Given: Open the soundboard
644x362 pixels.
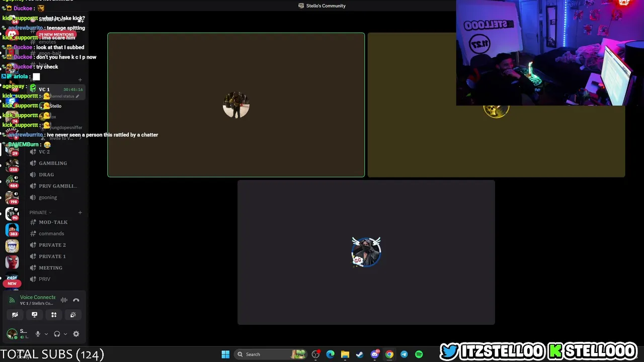Looking at the screenshot, I should coord(73,315).
